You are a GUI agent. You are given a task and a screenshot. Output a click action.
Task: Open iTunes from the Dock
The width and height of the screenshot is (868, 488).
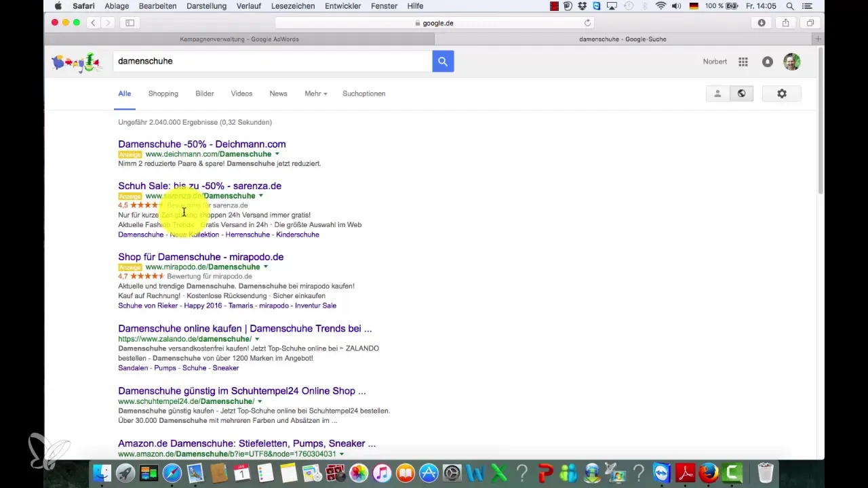pyautogui.click(x=382, y=472)
